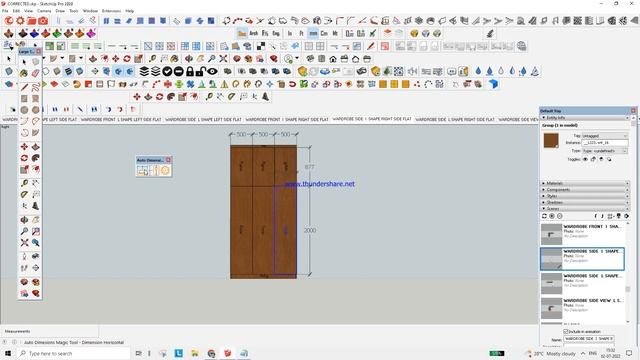Select the Circle tool in Large Tool Set

[24, 110]
